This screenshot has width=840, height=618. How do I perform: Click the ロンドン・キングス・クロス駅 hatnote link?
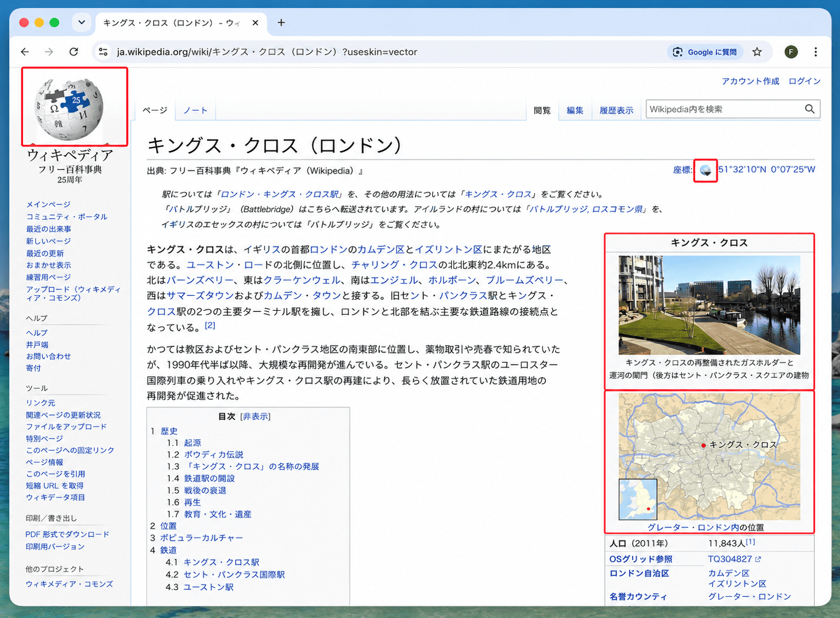tap(281, 194)
